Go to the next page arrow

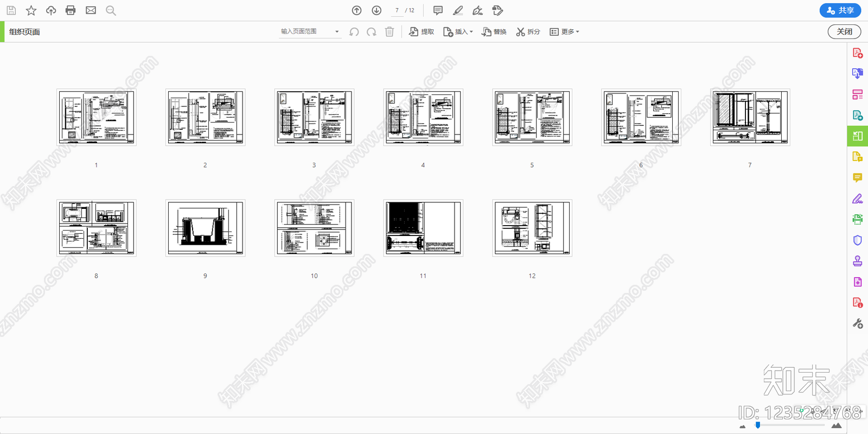point(376,10)
